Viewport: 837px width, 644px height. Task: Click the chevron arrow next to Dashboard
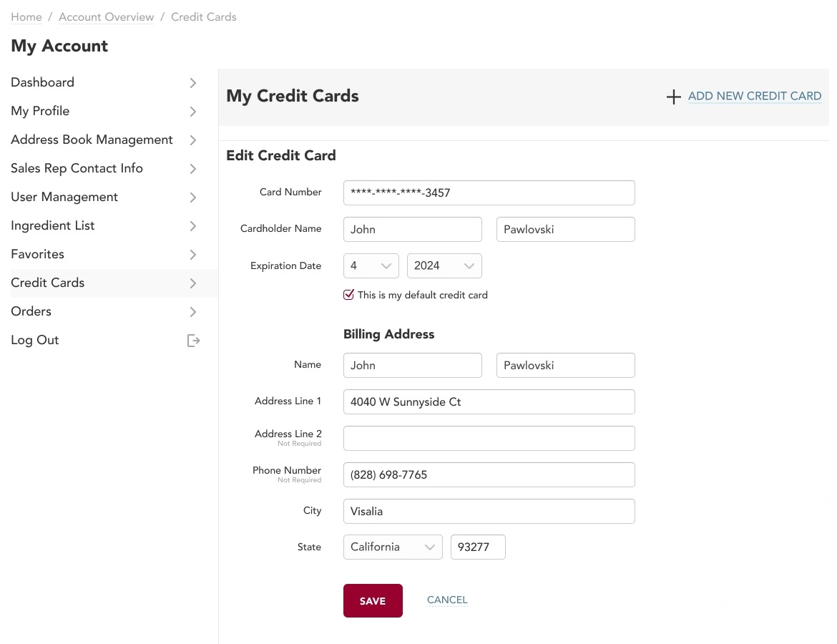tap(193, 83)
